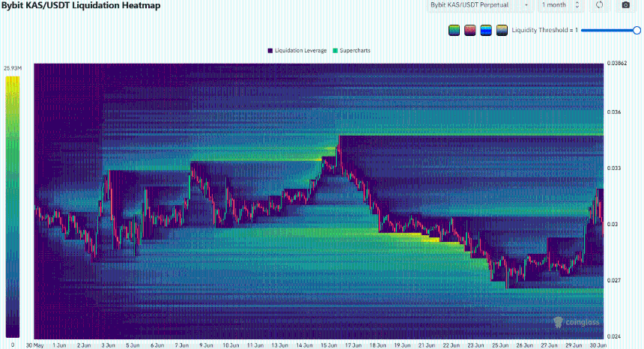The image size is (644, 349).
Task: Select the red-pink color scheme swatch
Action: tap(470, 31)
